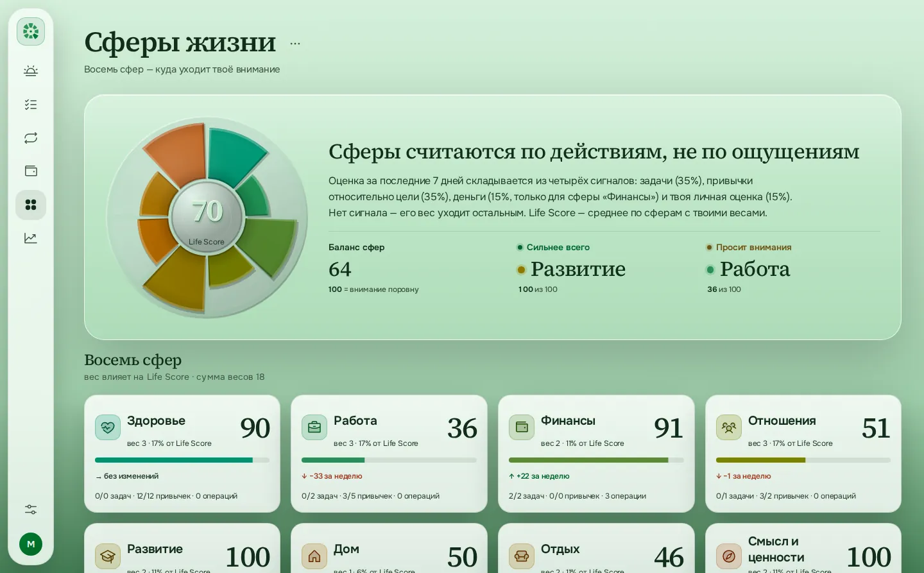Select the four-dot grid icon in sidebar
The height and width of the screenshot is (573, 924).
tap(31, 205)
